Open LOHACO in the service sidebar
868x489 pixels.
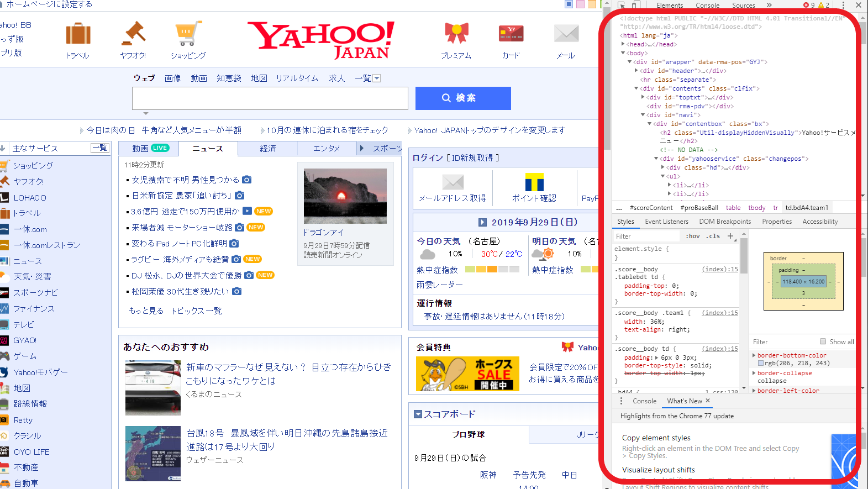click(30, 198)
